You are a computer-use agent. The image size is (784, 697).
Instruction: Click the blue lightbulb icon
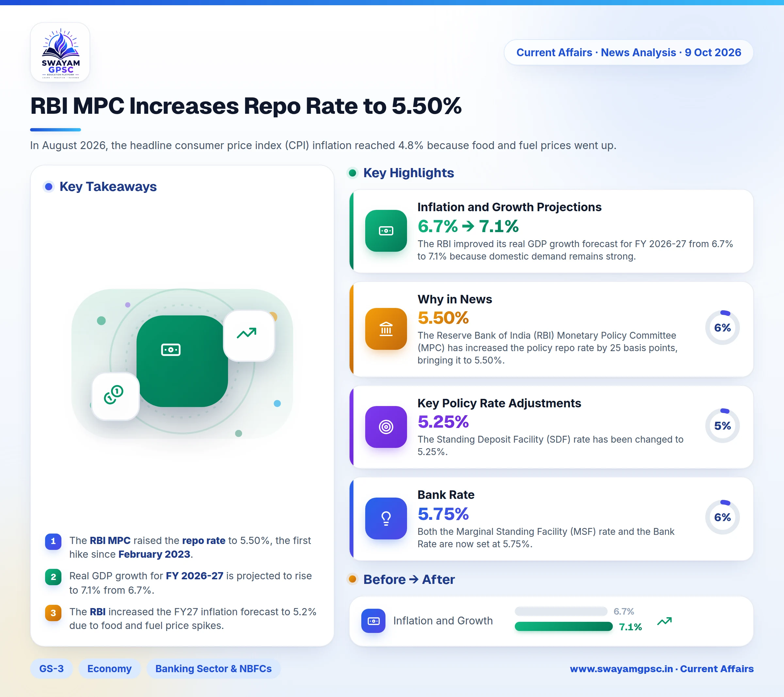click(386, 518)
